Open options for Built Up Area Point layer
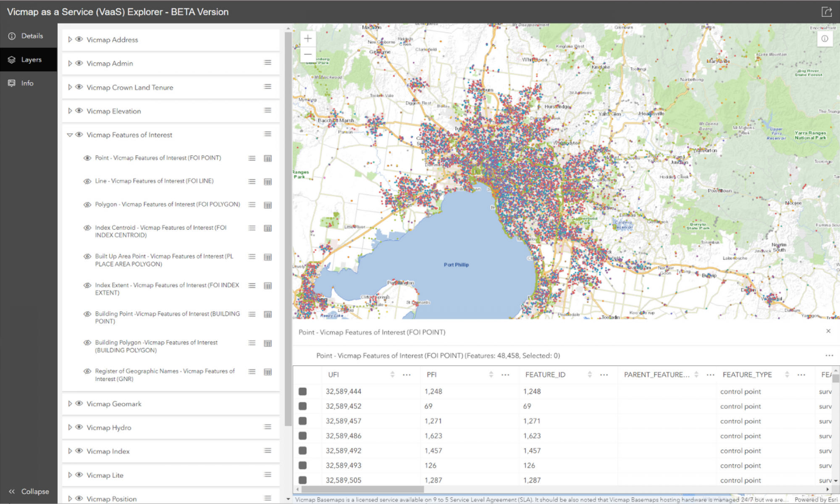 point(252,257)
